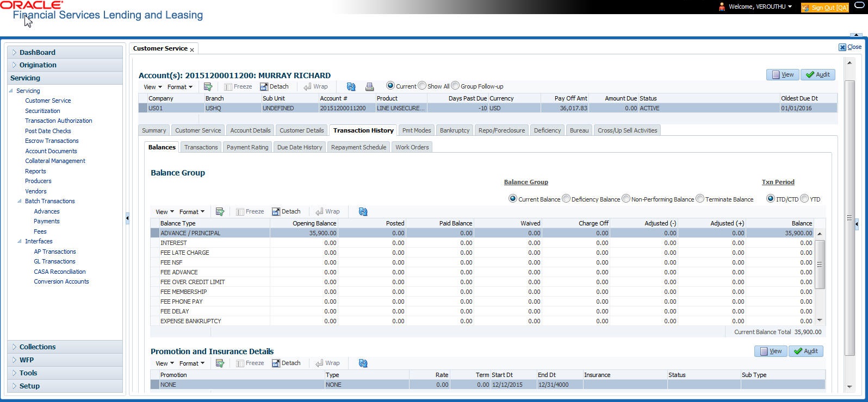Refresh the Balance Group table
The width and height of the screenshot is (868, 402).
[363, 211]
